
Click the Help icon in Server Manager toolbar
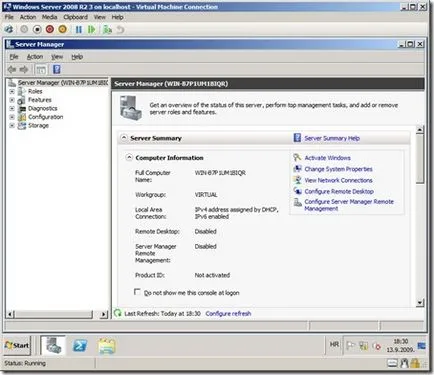[x=57, y=69]
